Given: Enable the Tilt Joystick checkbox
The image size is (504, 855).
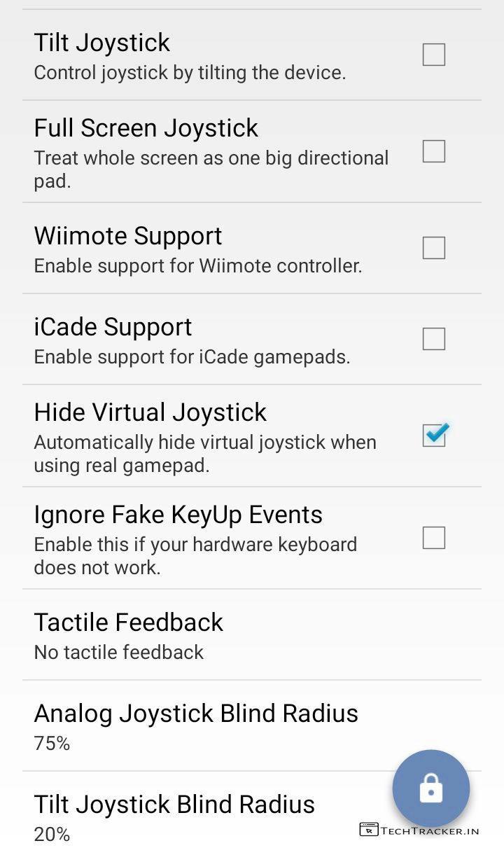Looking at the screenshot, I should click(434, 55).
